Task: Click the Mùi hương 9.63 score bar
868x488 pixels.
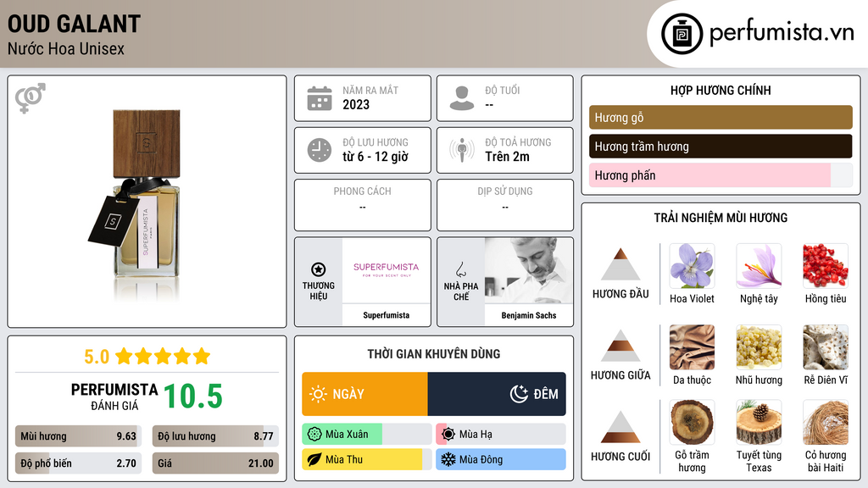Action: pos(79,436)
